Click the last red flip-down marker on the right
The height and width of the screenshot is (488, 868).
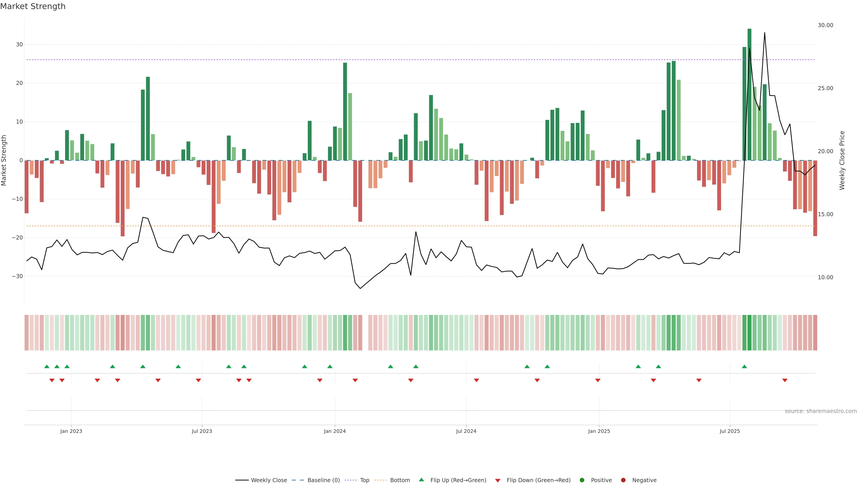click(785, 380)
